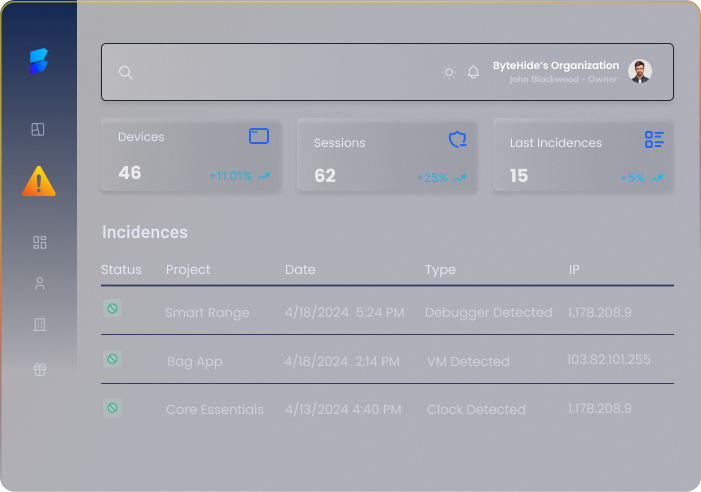Click blocked status icon for Smart Range

click(113, 308)
